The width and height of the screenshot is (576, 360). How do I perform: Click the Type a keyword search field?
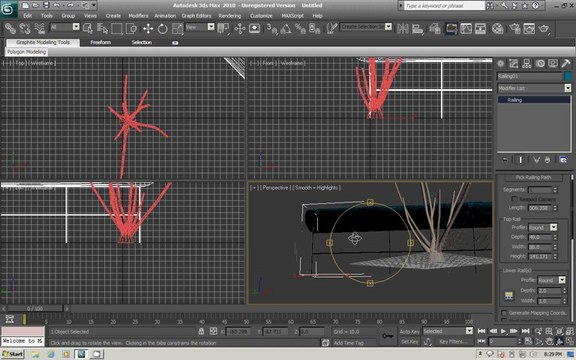[444, 6]
